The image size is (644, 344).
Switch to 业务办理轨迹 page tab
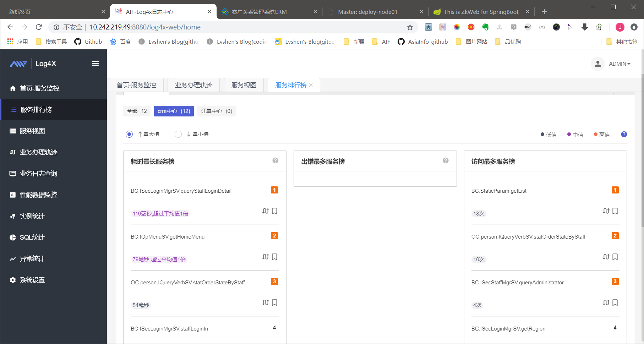point(193,85)
